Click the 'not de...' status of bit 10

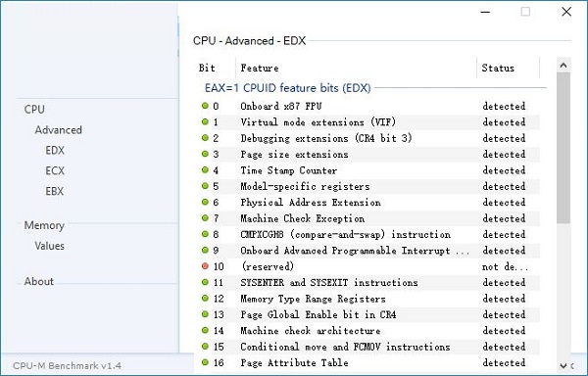[505, 266]
